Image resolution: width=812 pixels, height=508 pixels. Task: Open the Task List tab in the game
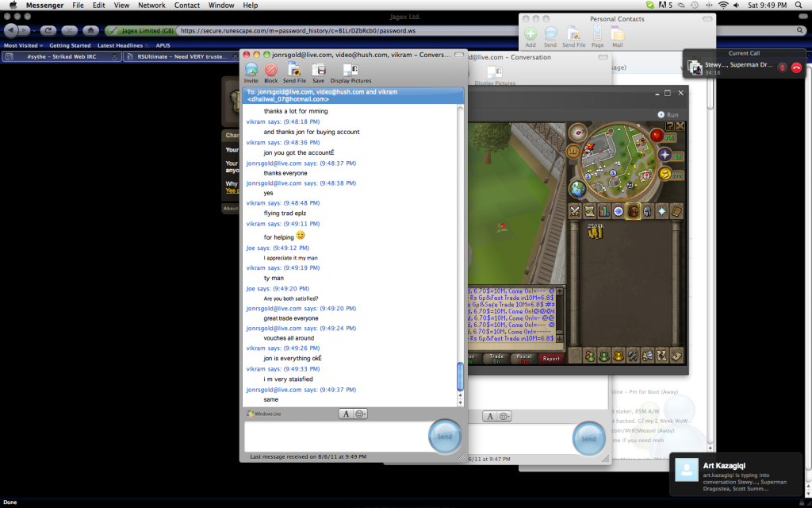pos(589,211)
